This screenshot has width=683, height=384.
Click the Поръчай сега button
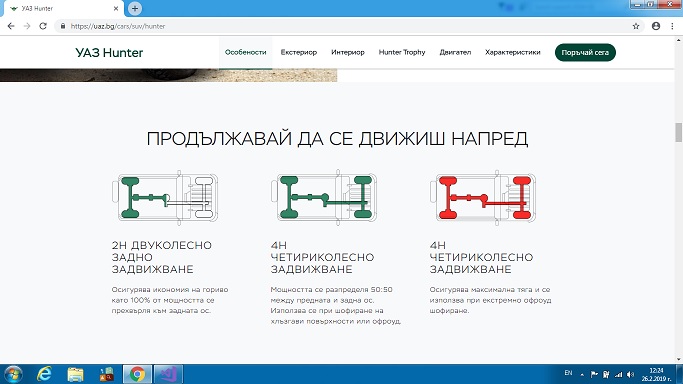(x=585, y=53)
